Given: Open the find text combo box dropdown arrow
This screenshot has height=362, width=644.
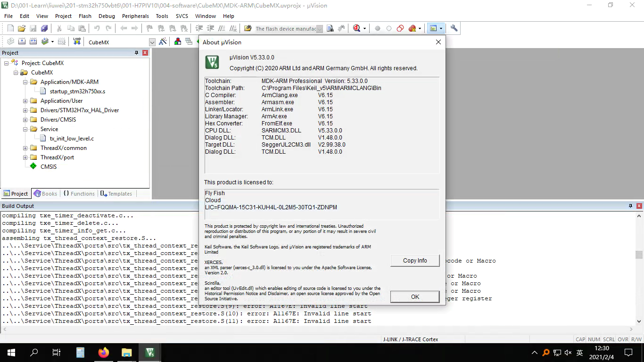Looking at the screenshot, I should [x=320, y=29].
